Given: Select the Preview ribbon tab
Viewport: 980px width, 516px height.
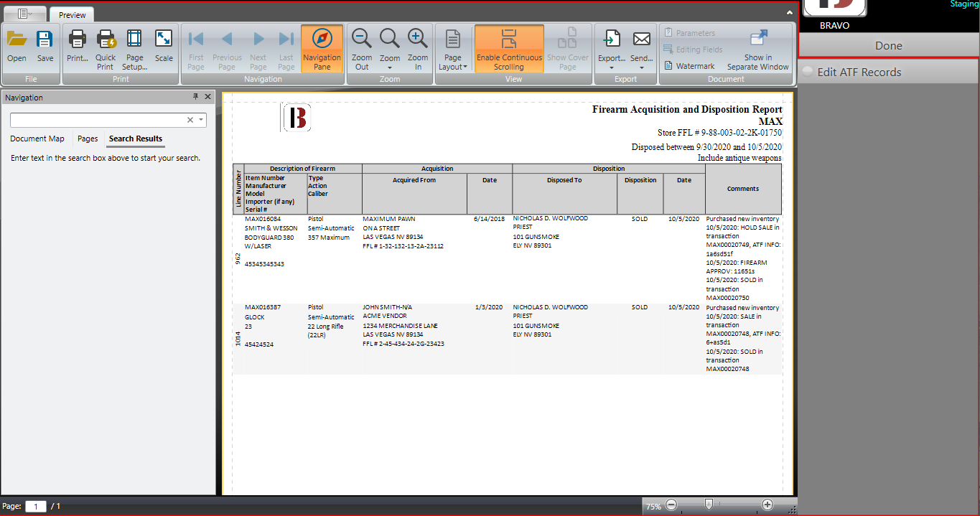Looking at the screenshot, I should [72, 14].
